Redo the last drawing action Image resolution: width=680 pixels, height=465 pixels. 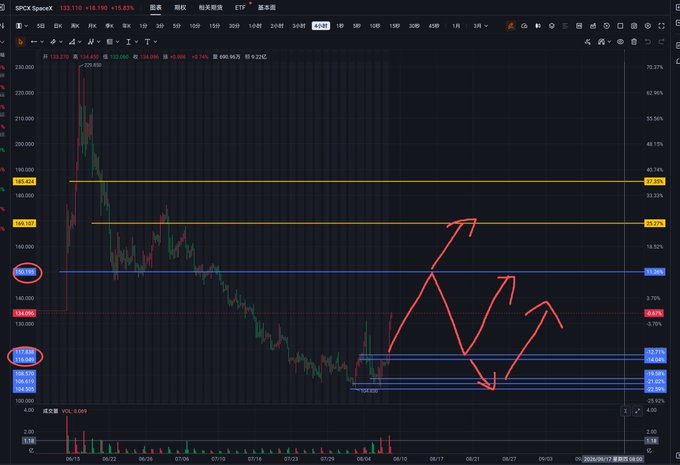[661, 42]
